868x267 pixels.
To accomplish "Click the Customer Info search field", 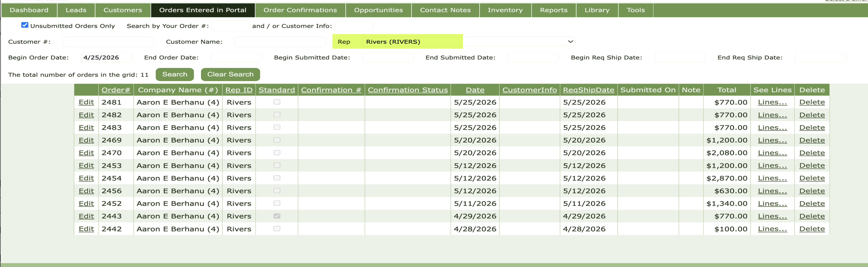I will click(x=354, y=26).
